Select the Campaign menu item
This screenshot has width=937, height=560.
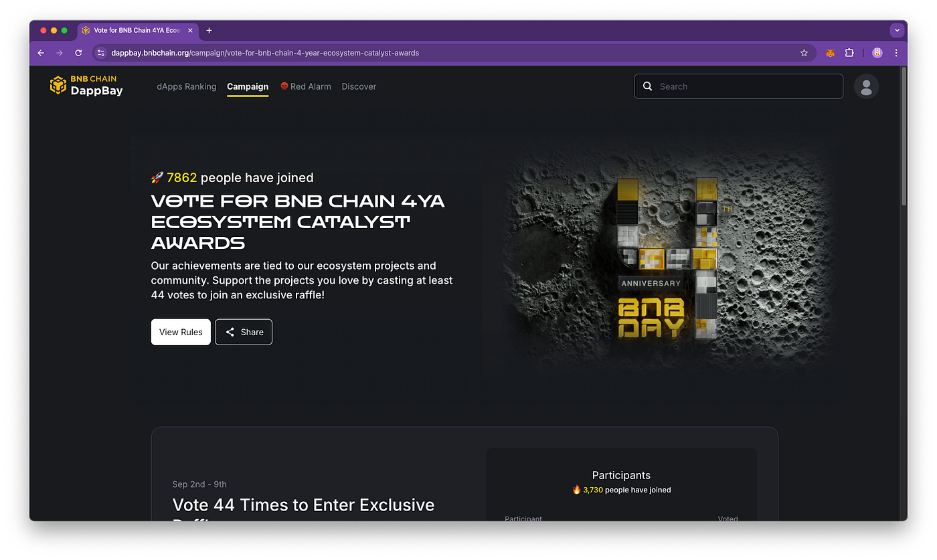click(248, 86)
